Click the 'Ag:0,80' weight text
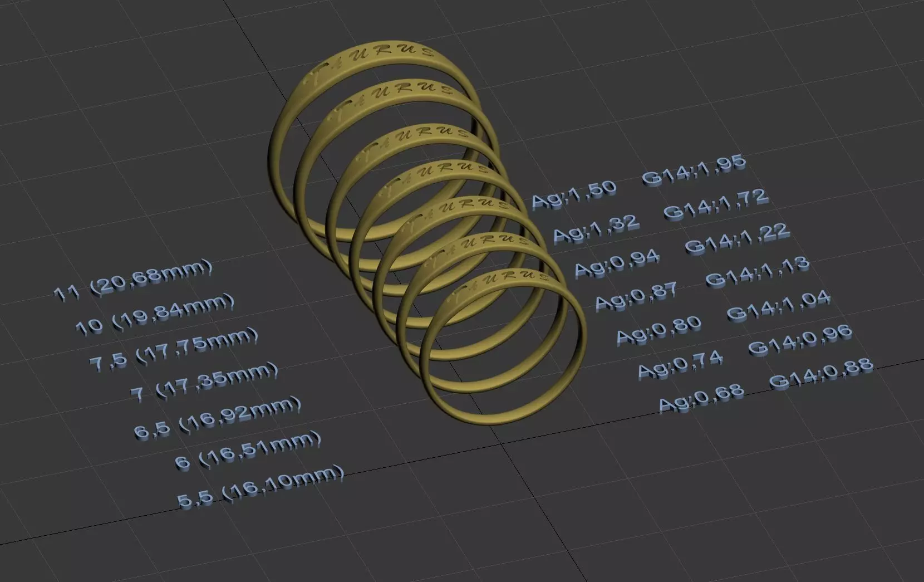 click(659, 330)
